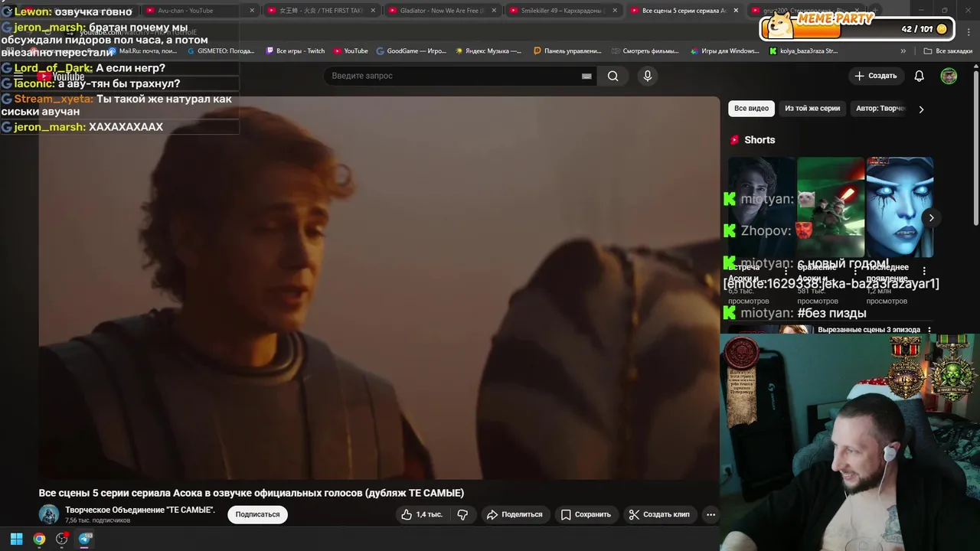Open the channel avatar of Творческое Объединение
The height and width of the screenshot is (551, 980).
pyautogui.click(x=49, y=514)
